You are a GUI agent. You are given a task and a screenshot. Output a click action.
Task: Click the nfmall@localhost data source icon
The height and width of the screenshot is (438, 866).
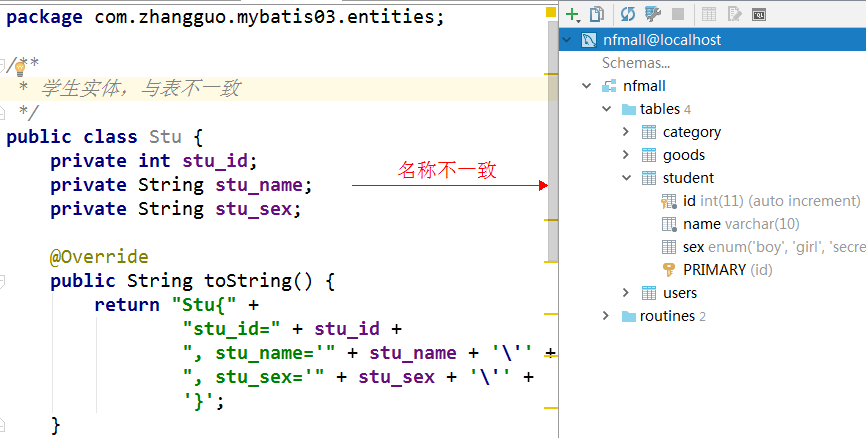(589, 40)
